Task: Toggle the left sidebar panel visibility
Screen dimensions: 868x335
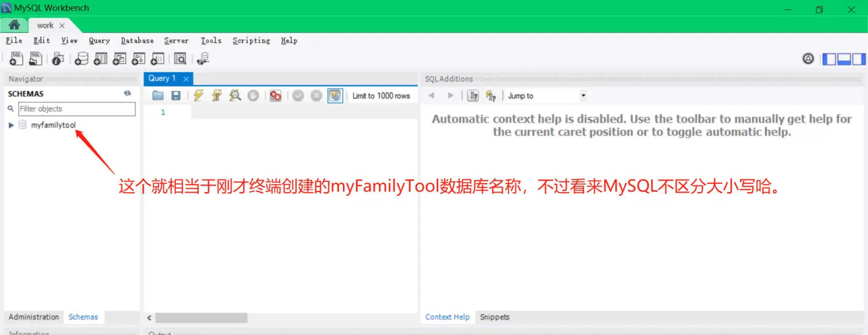Action: click(x=829, y=58)
